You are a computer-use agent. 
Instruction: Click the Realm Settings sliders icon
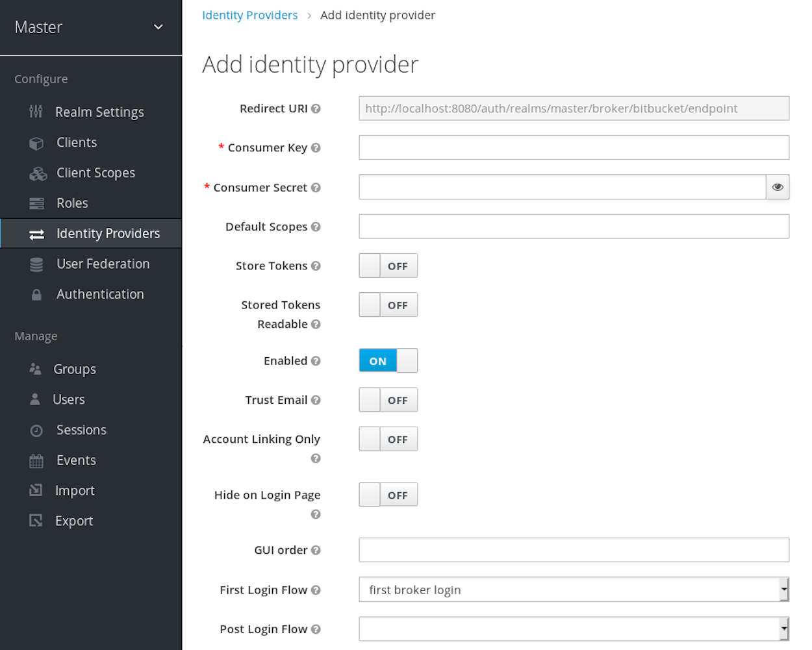tap(36, 112)
